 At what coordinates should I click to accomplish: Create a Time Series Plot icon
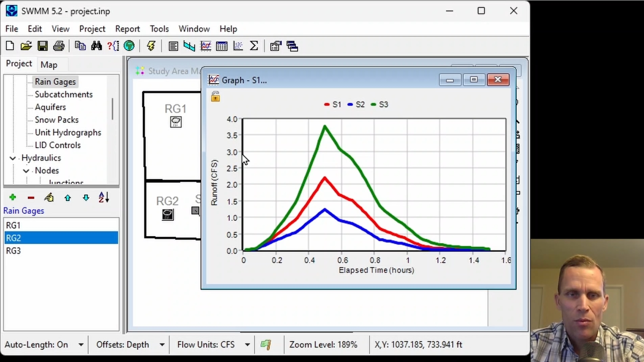click(x=205, y=46)
